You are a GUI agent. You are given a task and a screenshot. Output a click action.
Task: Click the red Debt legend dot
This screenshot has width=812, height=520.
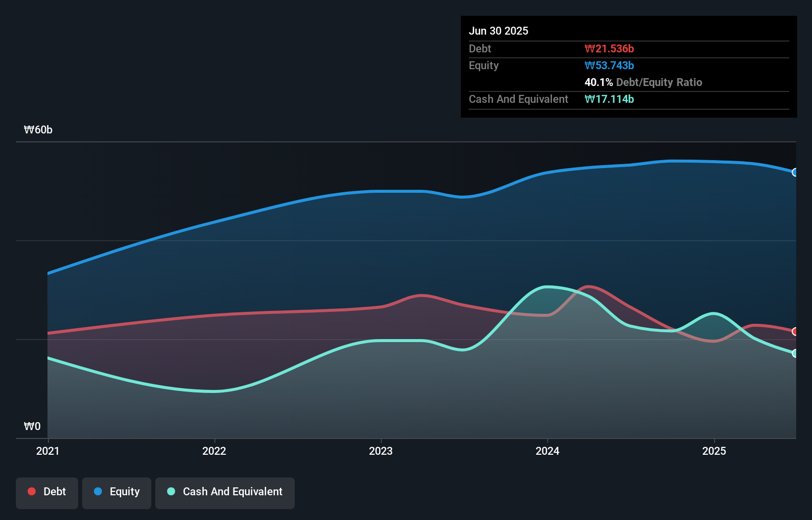click(32, 491)
